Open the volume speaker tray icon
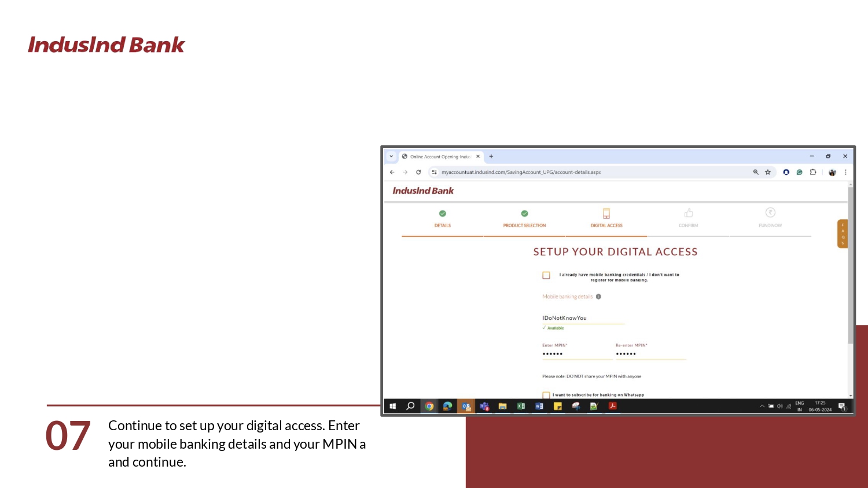This screenshot has width=868, height=488. (x=780, y=406)
